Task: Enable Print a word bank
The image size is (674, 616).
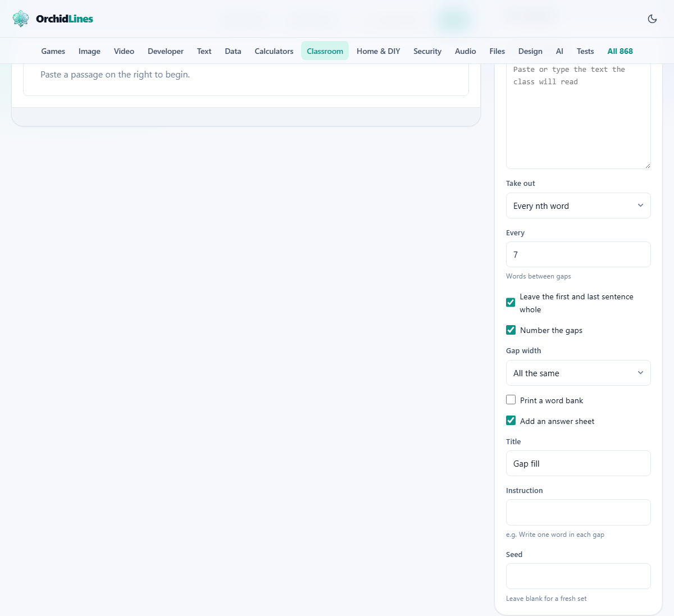Action: (511, 400)
